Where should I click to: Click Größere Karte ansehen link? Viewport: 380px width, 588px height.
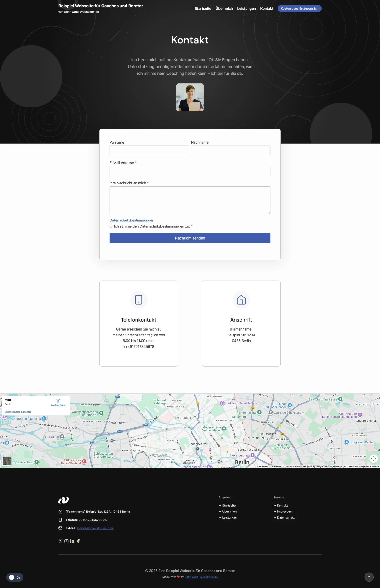point(18,412)
